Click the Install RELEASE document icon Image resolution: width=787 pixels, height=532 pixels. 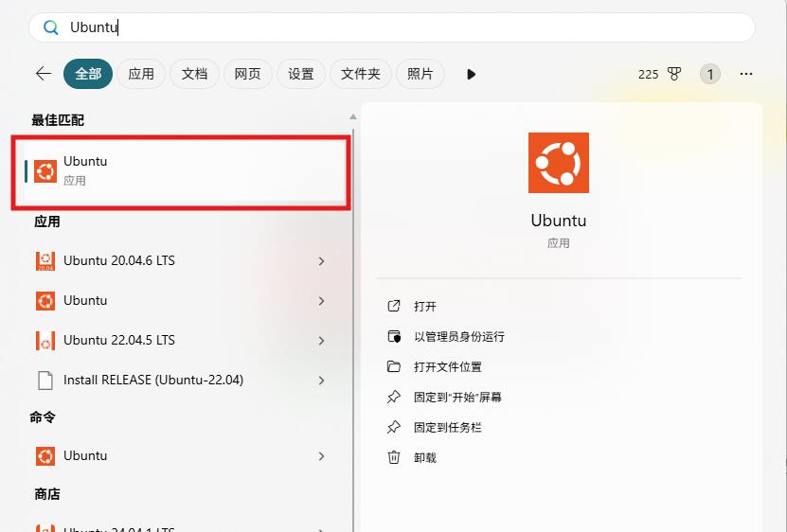click(45, 381)
